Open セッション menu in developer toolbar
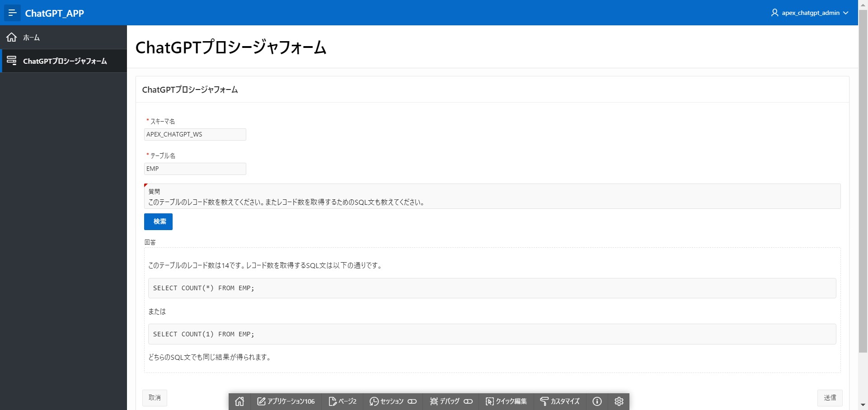The width and height of the screenshot is (868, 410). [x=393, y=401]
